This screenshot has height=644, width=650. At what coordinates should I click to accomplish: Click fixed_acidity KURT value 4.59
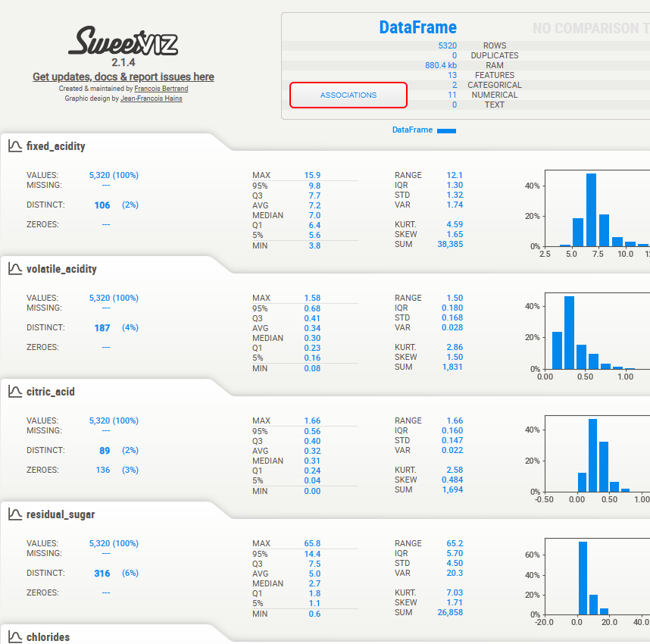point(455,224)
